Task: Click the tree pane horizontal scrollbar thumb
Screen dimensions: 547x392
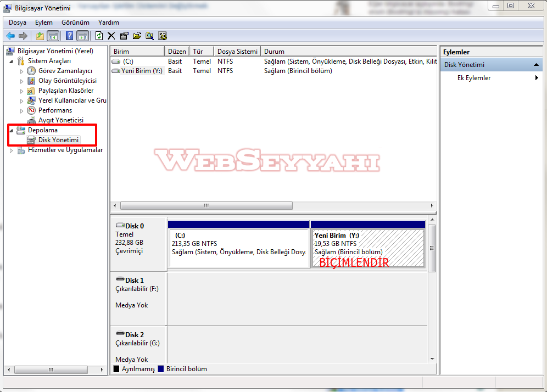Action: tap(51, 369)
